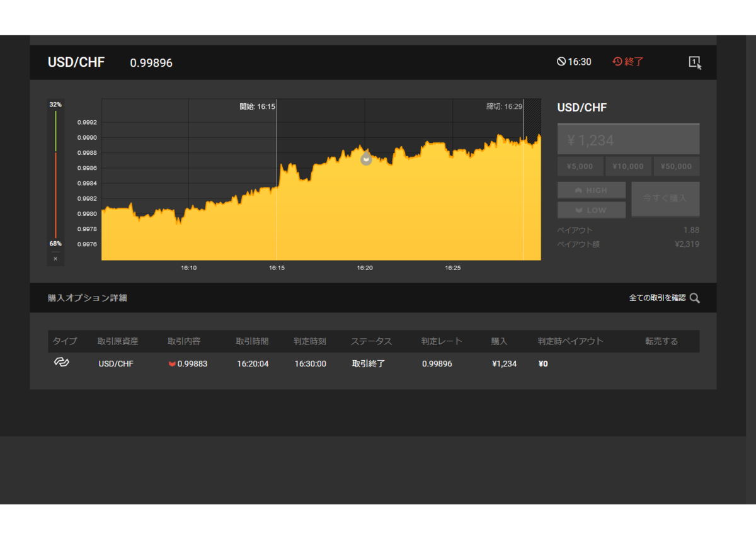Click the ¥0 payout cell
This screenshot has width=756, height=539.
tap(543, 364)
